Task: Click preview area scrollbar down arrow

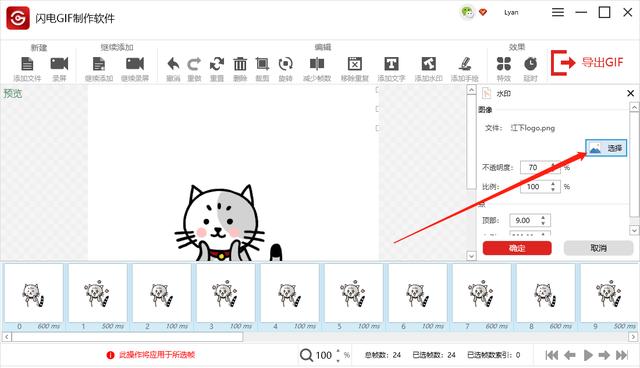Action: 471,256
